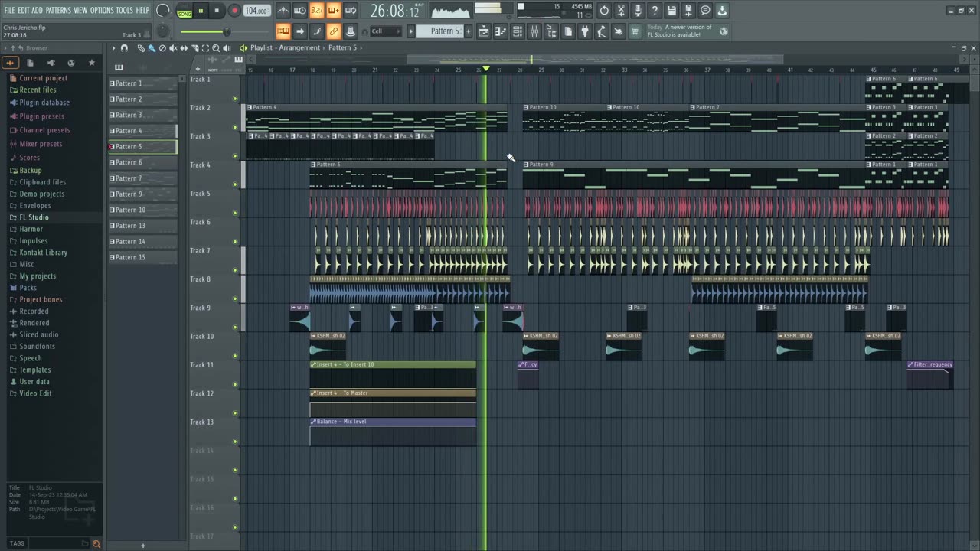The height and width of the screenshot is (551, 980).
Task: Select the playlist Delete tool
Action: [162, 48]
